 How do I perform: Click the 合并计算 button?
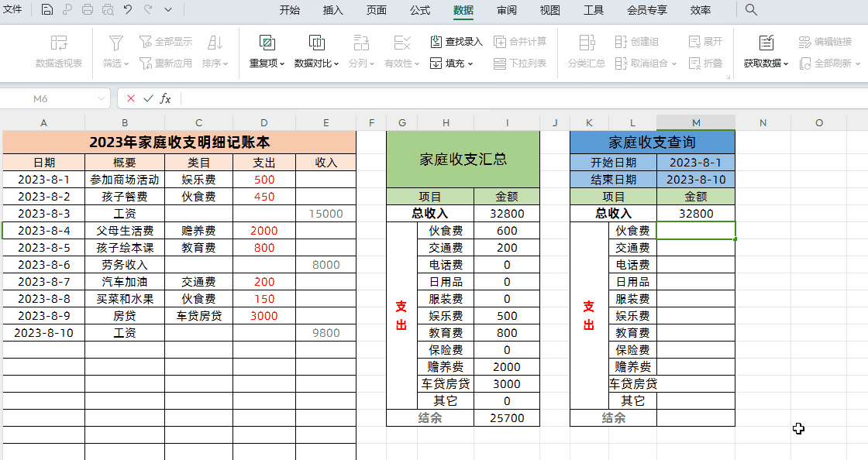tap(520, 42)
